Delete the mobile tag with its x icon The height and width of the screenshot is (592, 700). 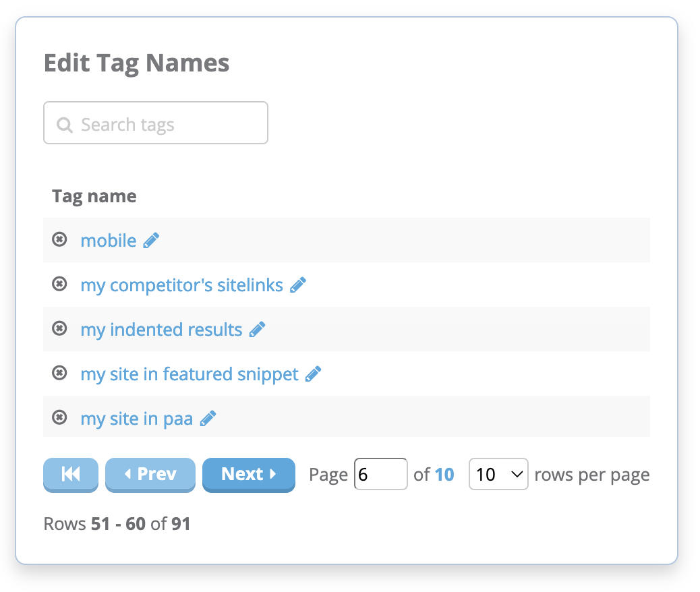(x=60, y=239)
